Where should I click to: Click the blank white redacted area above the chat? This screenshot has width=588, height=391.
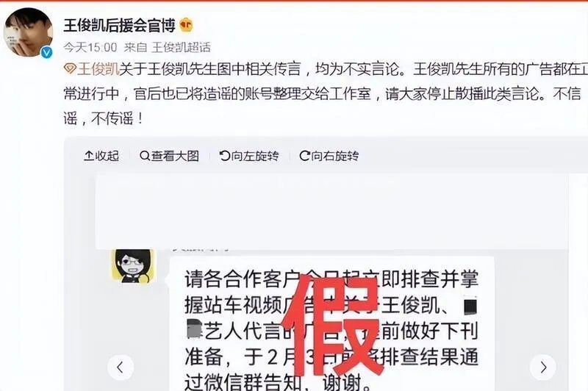click(332, 211)
